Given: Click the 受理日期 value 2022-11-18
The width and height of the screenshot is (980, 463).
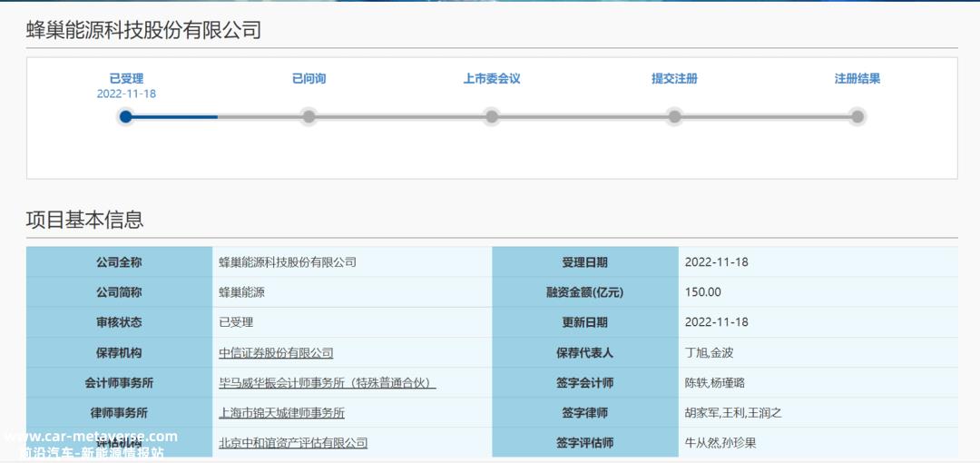Looking at the screenshot, I should [x=716, y=262].
